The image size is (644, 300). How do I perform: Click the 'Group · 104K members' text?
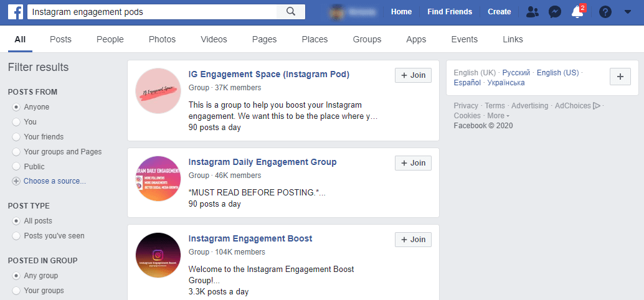pyautogui.click(x=227, y=252)
